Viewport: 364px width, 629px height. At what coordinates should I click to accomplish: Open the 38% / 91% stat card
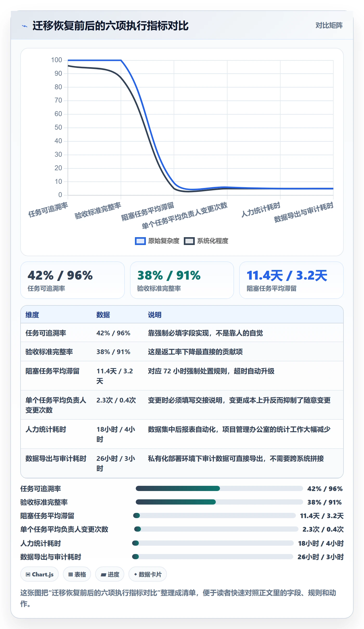pyautogui.click(x=182, y=280)
